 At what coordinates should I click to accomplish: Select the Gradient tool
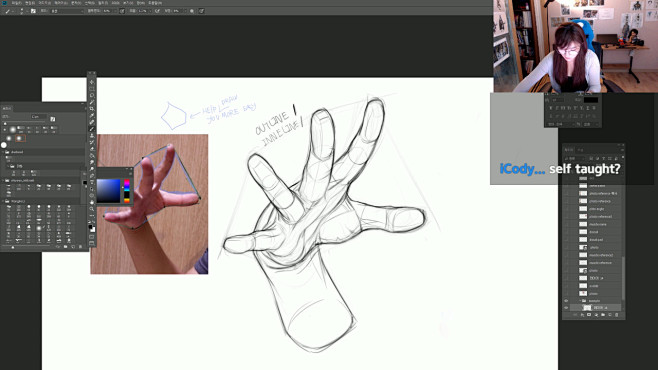click(91, 155)
